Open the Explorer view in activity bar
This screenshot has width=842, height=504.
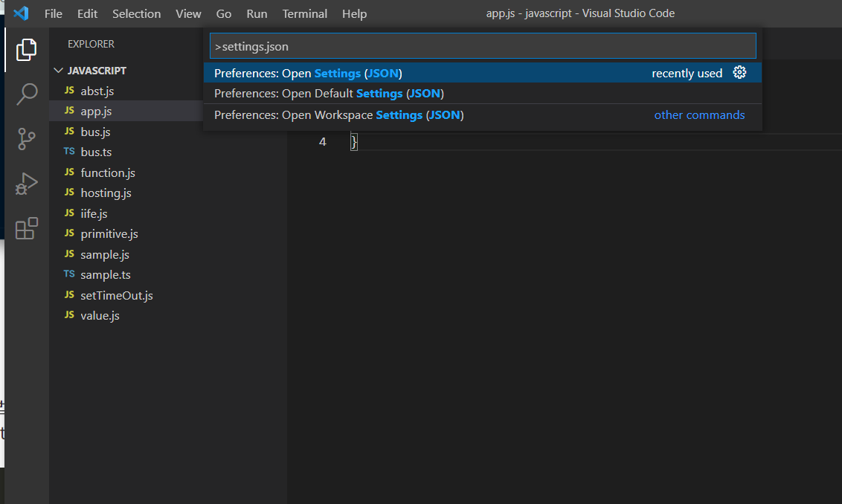(x=26, y=49)
